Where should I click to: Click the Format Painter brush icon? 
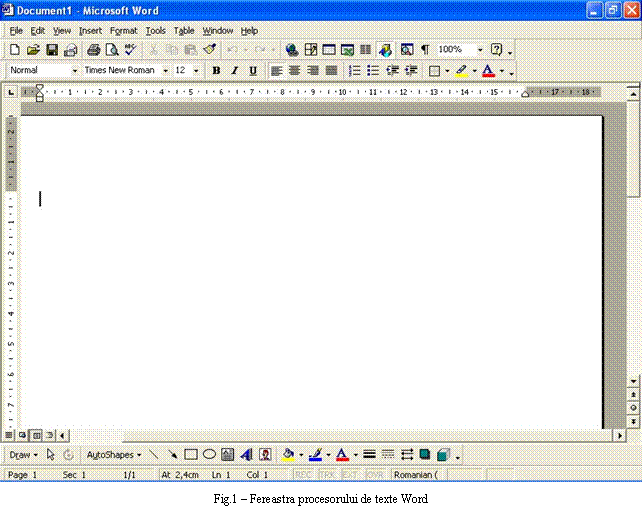209,50
